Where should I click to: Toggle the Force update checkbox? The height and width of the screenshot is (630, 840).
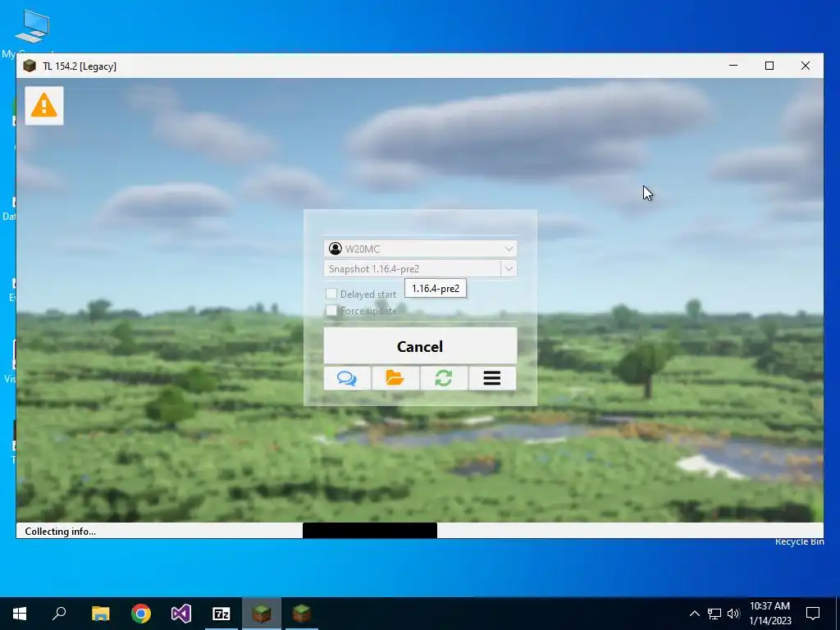(x=331, y=311)
